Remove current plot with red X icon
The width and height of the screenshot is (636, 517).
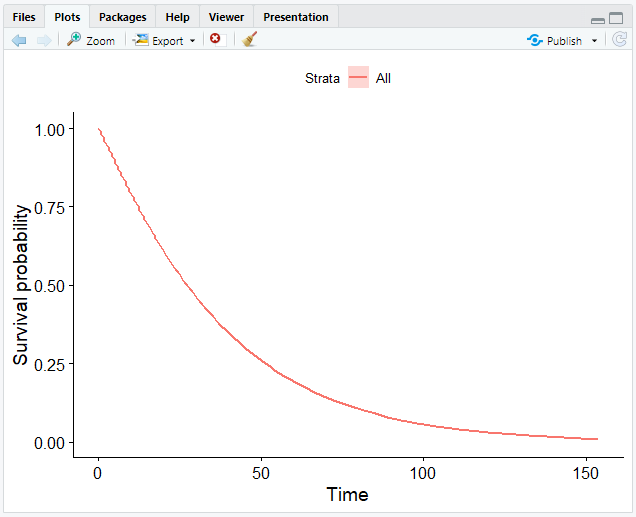point(215,39)
